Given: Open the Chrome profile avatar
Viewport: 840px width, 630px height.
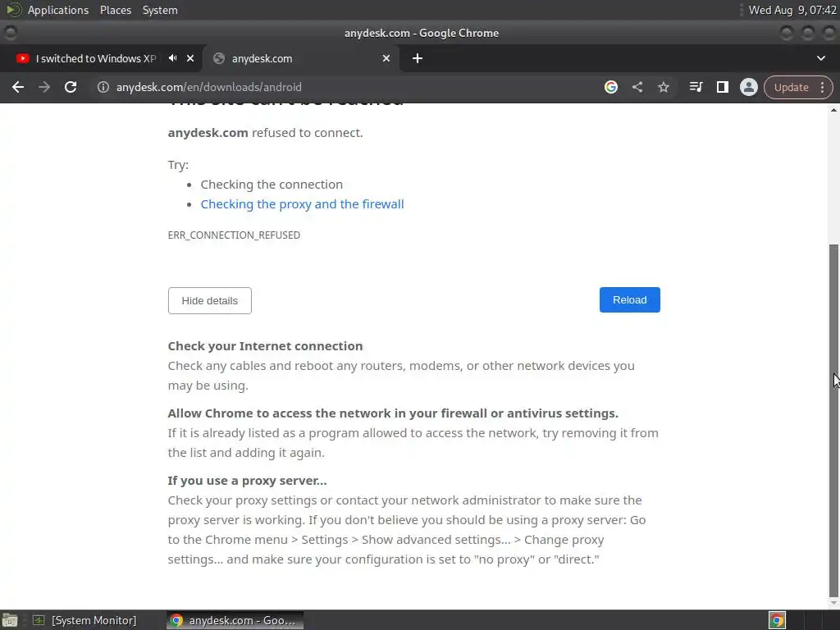Looking at the screenshot, I should pos(748,87).
